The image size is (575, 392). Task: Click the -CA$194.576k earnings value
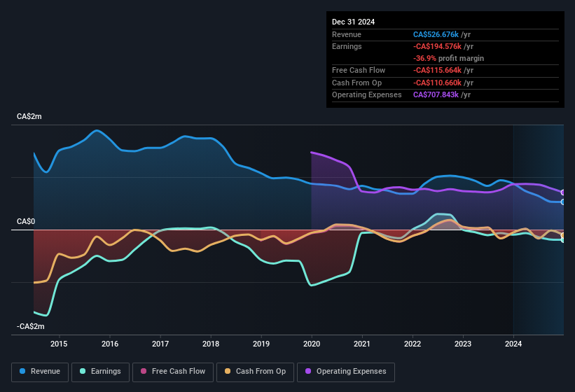tap(437, 46)
